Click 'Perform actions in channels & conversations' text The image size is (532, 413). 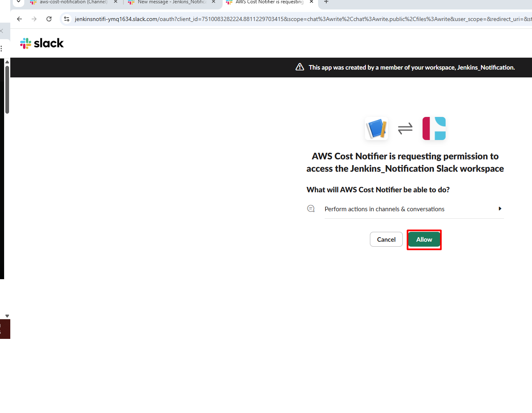[384, 209]
